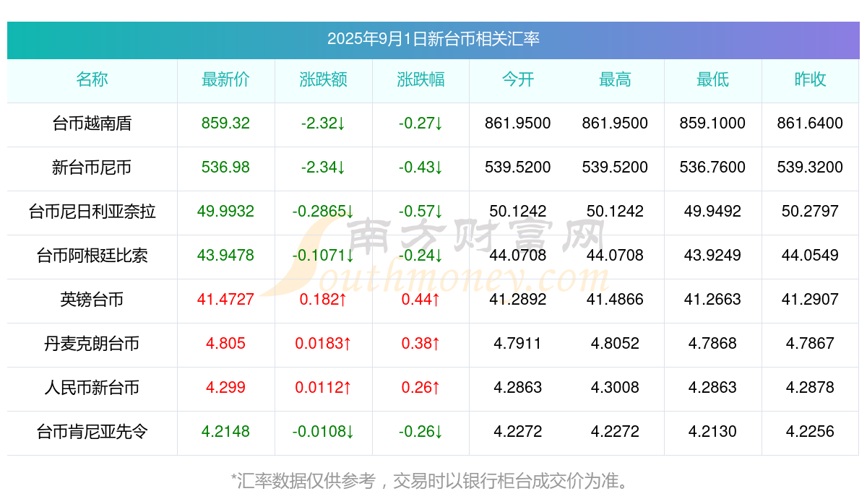
Task: Select latest price 4.2148
Action: [225, 432]
